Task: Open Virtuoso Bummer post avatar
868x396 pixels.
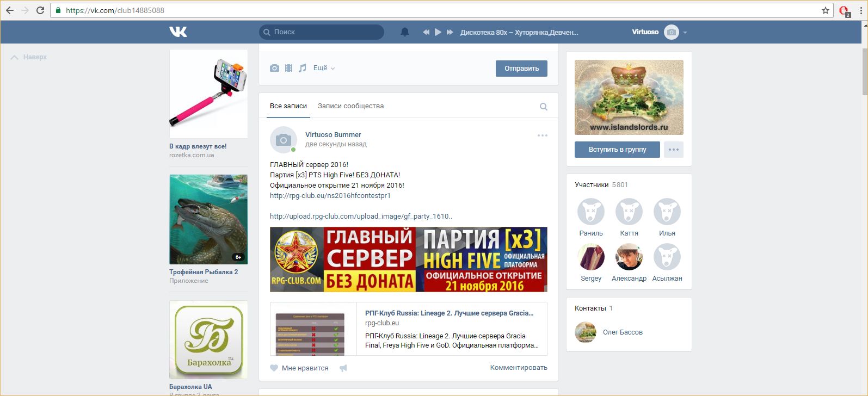Action: [284, 140]
